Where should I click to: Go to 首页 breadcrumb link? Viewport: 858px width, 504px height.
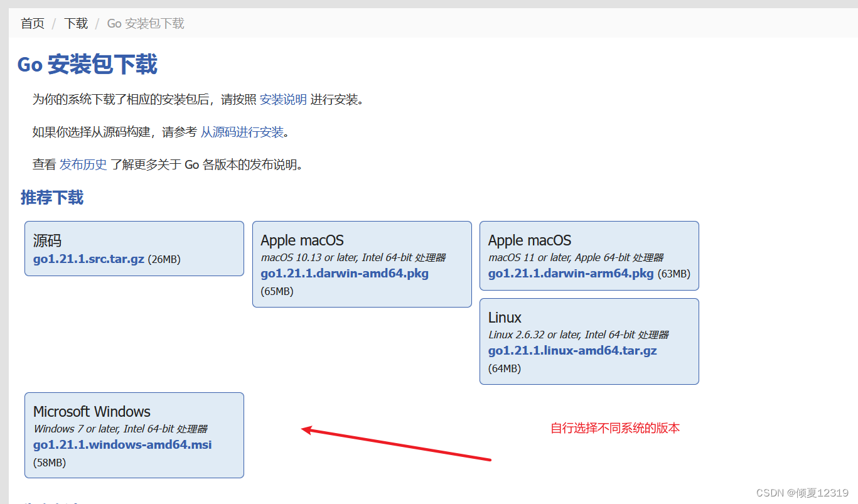(33, 24)
